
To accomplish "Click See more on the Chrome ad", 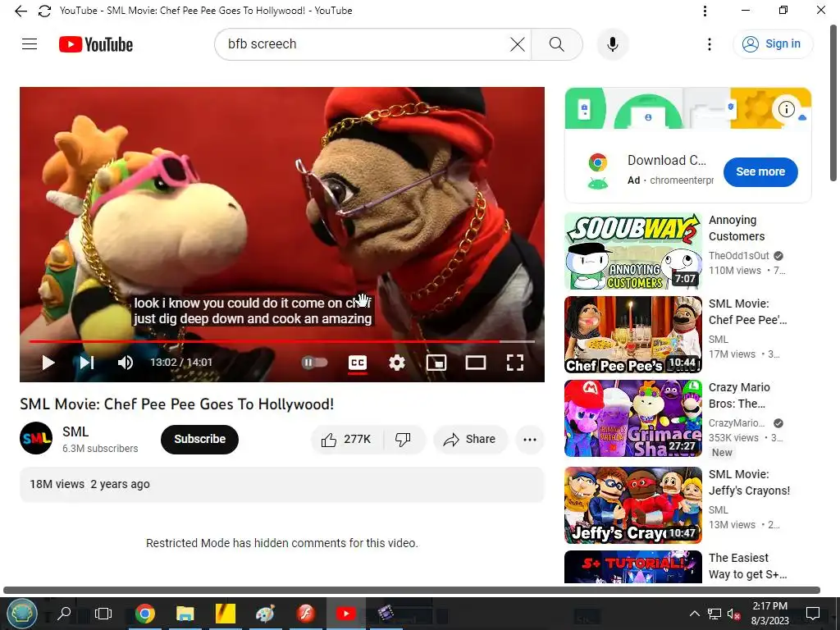I will [x=760, y=172].
